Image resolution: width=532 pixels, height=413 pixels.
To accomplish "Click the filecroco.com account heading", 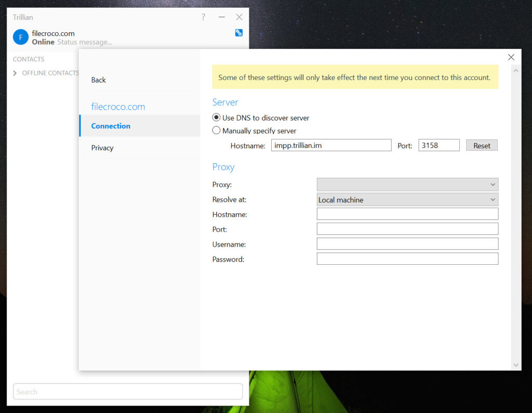I will (x=118, y=107).
